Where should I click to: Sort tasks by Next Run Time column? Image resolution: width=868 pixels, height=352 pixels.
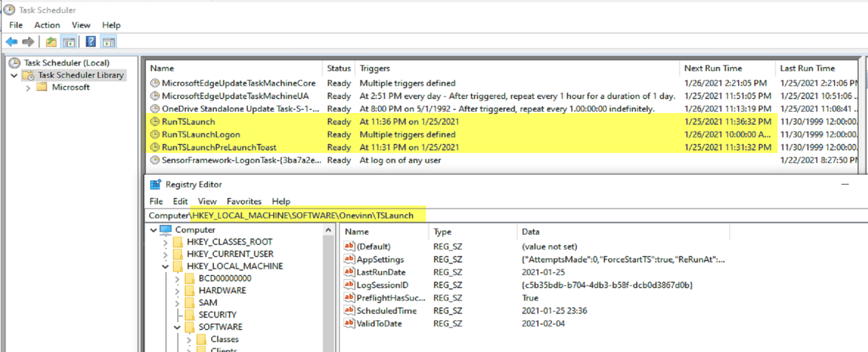(713, 68)
